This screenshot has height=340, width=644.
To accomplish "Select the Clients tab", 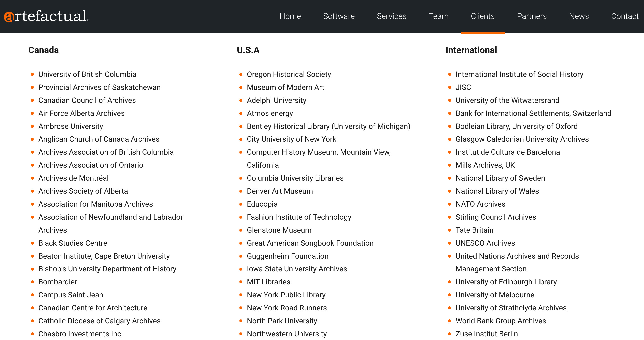I will coord(483,16).
